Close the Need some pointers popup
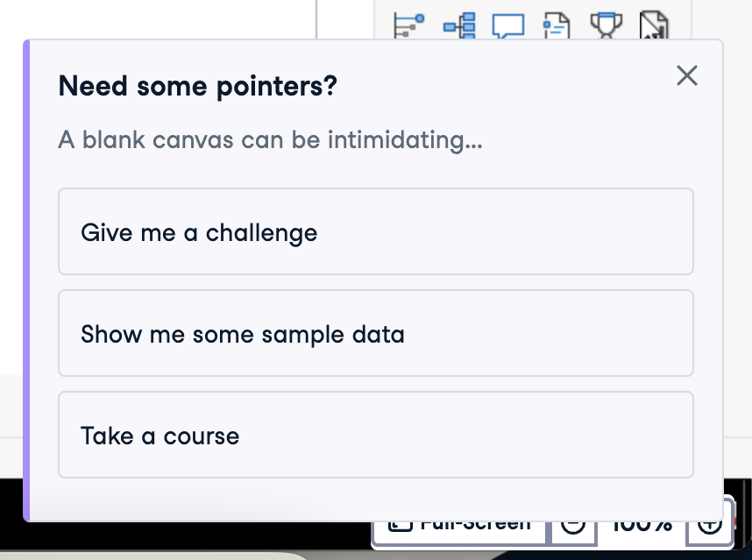Viewport: 752px width, 560px height. 687,75
